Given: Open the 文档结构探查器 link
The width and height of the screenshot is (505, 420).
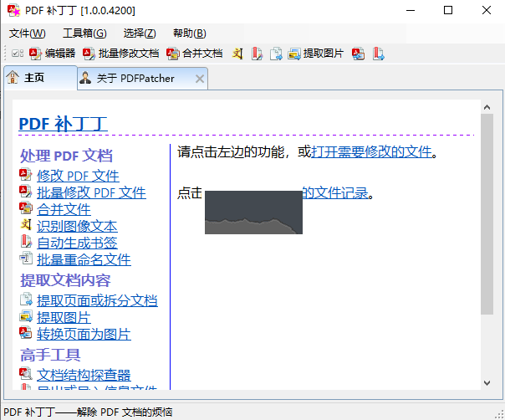Looking at the screenshot, I should click(x=84, y=375).
